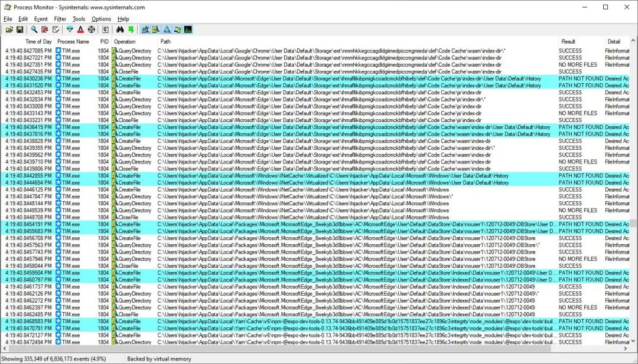Open the Tools menu
Screen dimensions: 638x364
79,19
